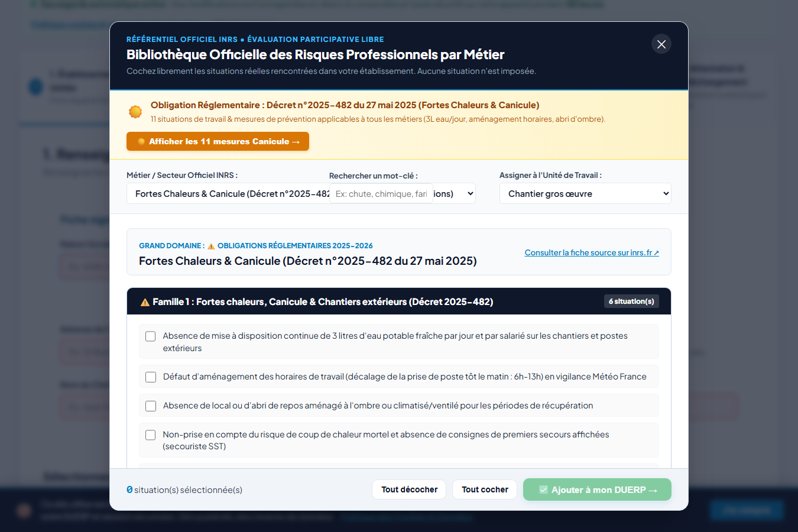Check 'Non-prise en compte du risque de coup de chaleur' box
Screen dimensions: 798x532
(151, 435)
